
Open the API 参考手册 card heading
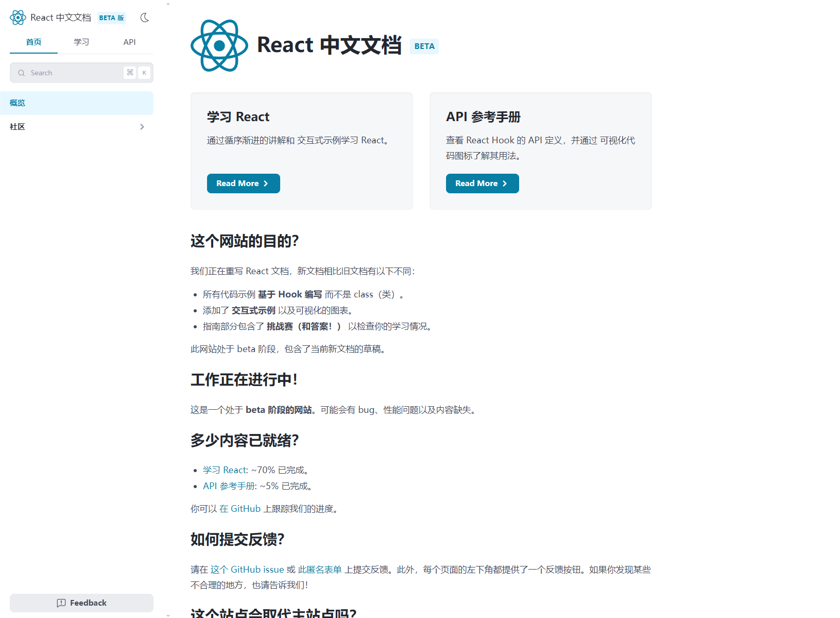483,117
